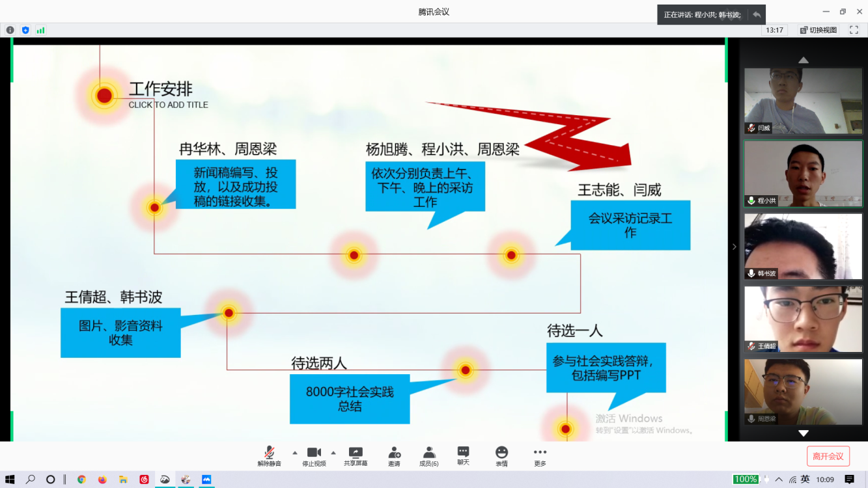Stop the camera video (停止视频)
The height and width of the screenshot is (488, 868).
coord(314,453)
